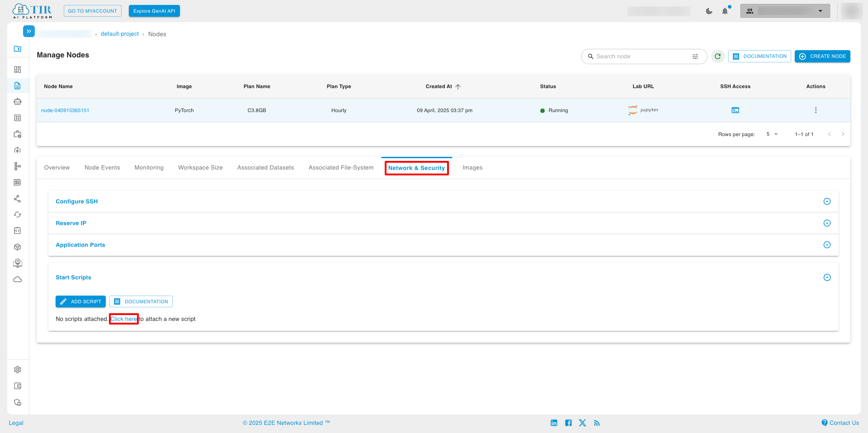Open the settings gear icon in sidebar
Image resolution: width=868 pixels, height=433 pixels.
18,370
